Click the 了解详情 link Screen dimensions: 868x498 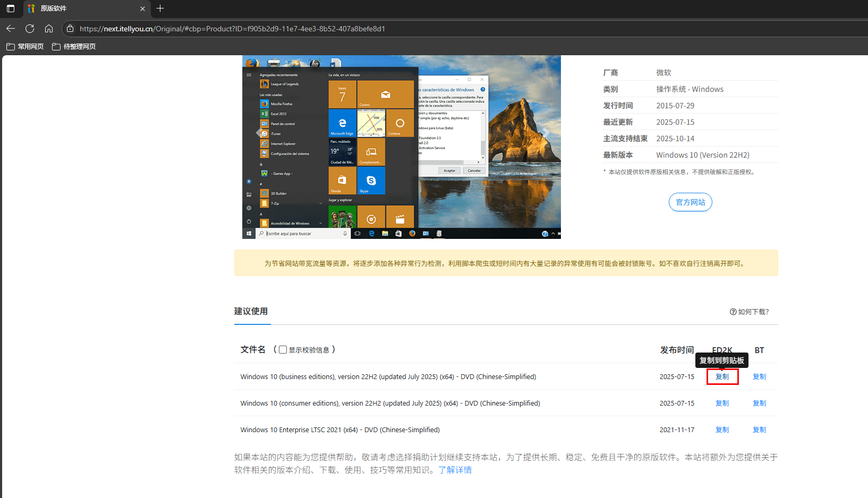click(x=455, y=470)
